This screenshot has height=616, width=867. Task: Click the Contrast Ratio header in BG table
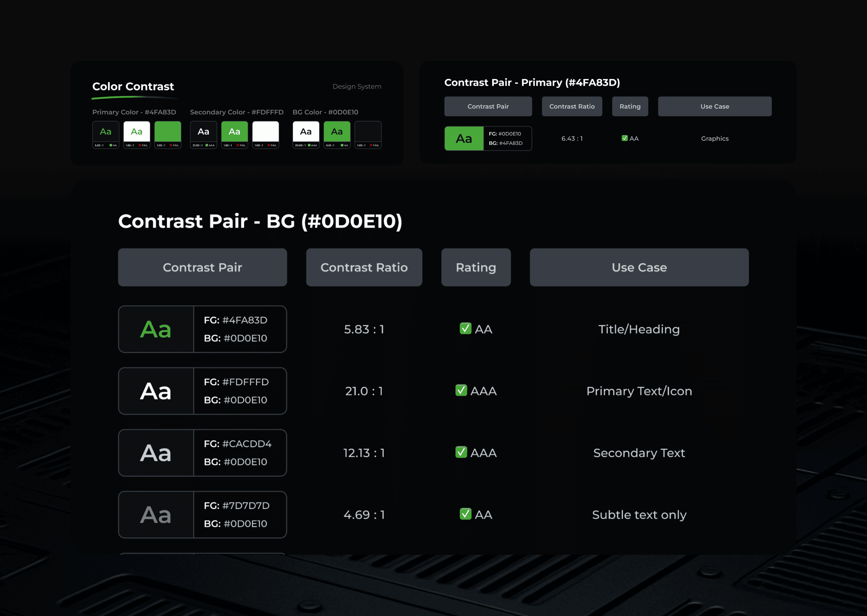pyautogui.click(x=364, y=267)
